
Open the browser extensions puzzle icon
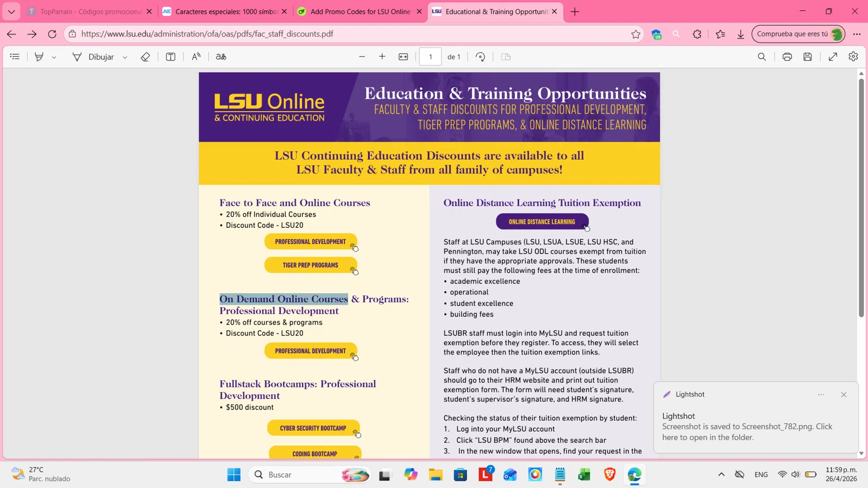(697, 34)
